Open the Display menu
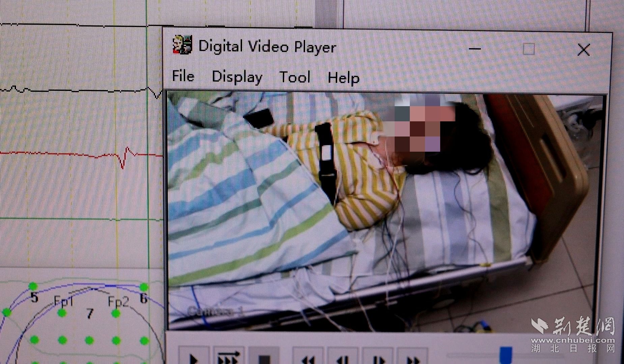The height and width of the screenshot is (364, 624). click(x=237, y=77)
